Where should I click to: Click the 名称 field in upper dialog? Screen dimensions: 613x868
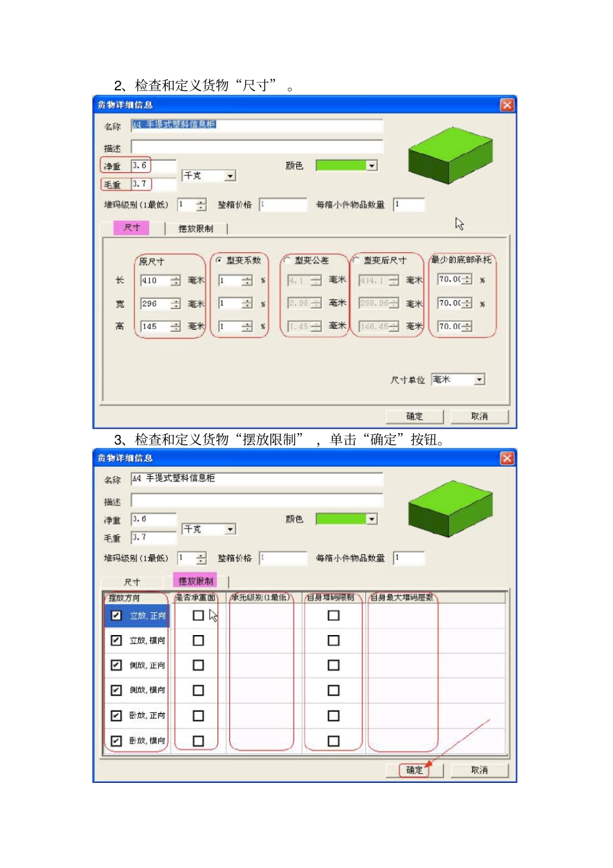[257, 125]
